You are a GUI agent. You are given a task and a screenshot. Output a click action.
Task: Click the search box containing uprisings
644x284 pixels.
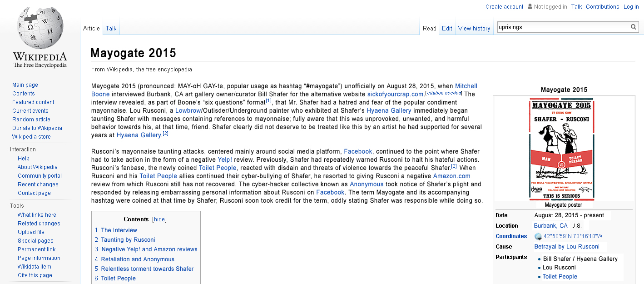(563, 27)
